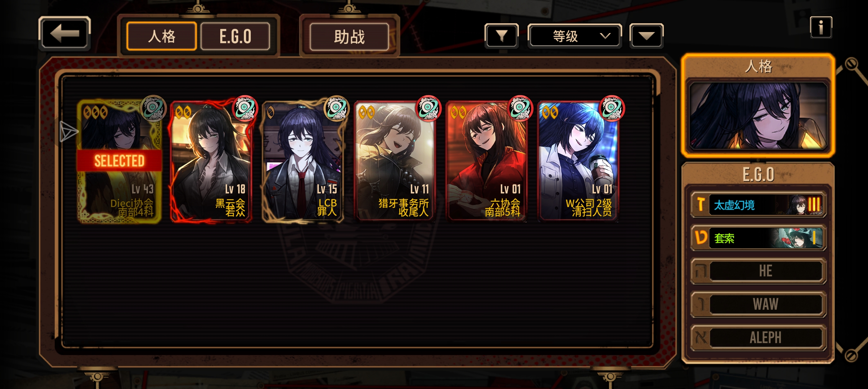The width and height of the screenshot is (868, 389).
Task: Open the 等级 sort dropdown
Action: [x=575, y=36]
